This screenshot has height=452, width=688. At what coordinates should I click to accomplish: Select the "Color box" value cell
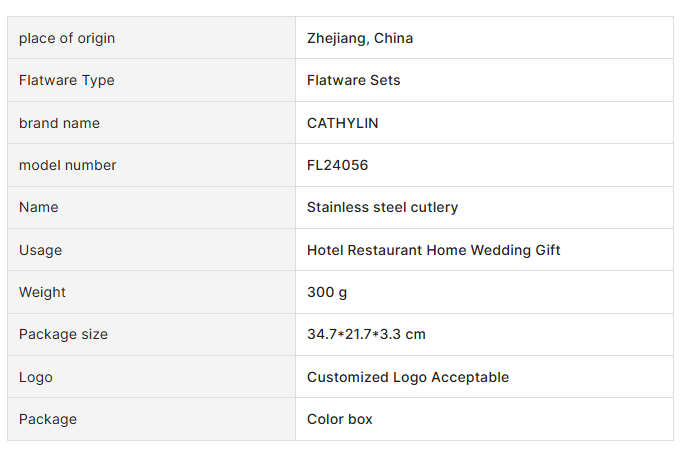[339, 419]
